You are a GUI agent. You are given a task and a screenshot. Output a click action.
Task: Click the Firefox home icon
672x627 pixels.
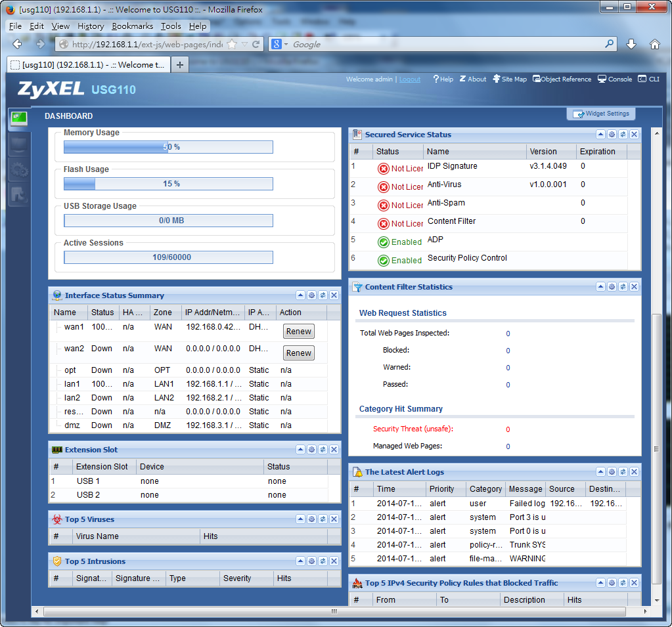tap(654, 44)
